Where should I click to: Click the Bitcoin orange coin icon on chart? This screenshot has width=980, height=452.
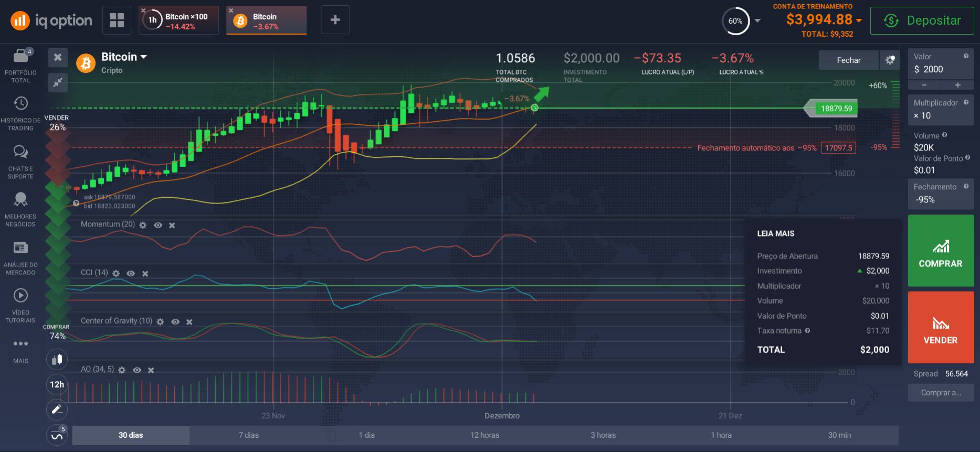[86, 63]
